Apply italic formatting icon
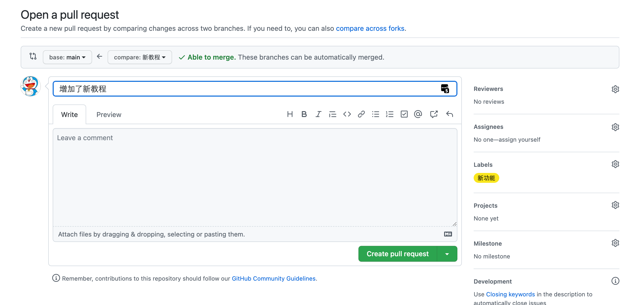 coord(318,114)
